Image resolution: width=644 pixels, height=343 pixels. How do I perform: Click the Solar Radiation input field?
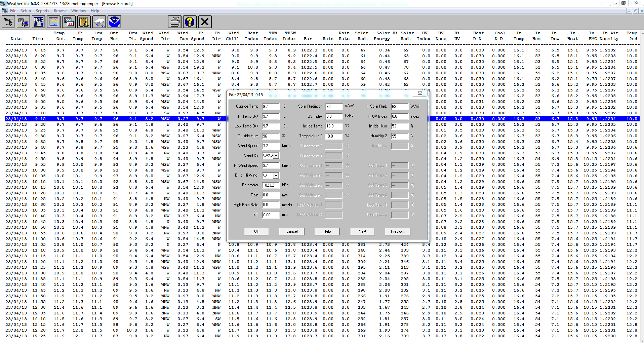click(334, 107)
